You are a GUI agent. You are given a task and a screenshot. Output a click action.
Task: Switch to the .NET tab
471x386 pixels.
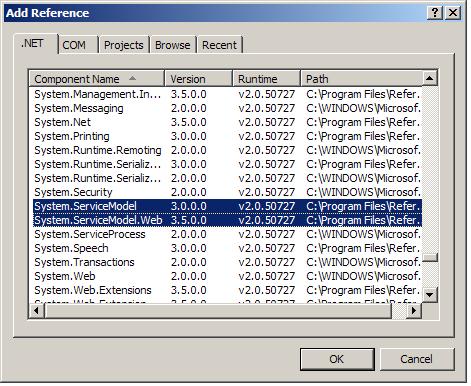(36, 44)
